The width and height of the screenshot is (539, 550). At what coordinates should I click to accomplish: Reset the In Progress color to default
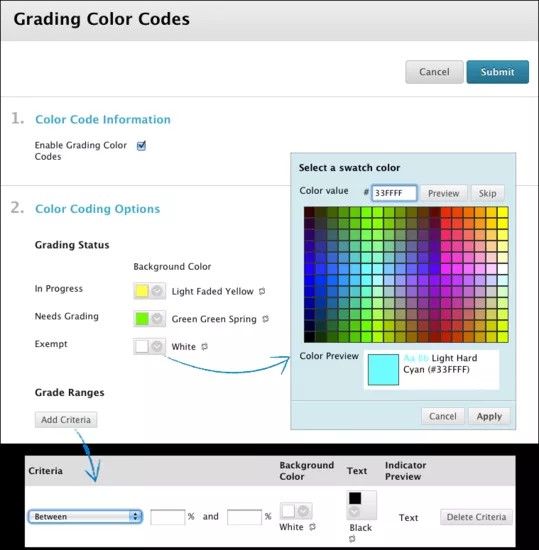(x=262, y=291)
